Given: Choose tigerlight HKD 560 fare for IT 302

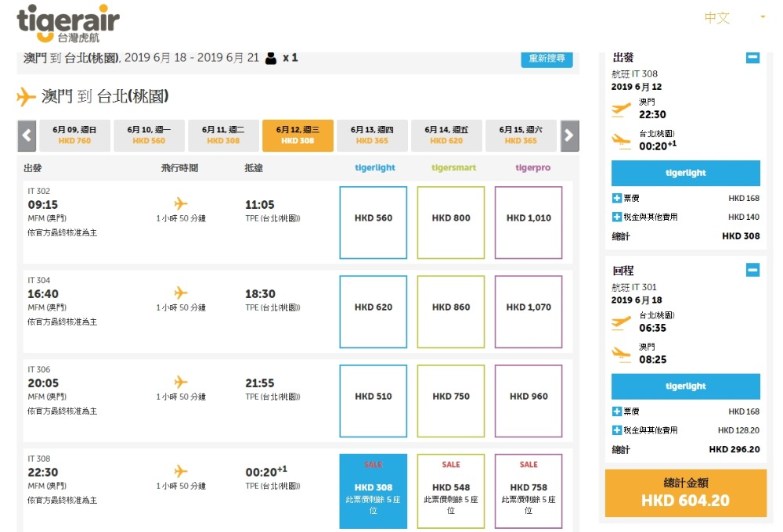Looking at the screenshot, I should (x=373, y=222).
